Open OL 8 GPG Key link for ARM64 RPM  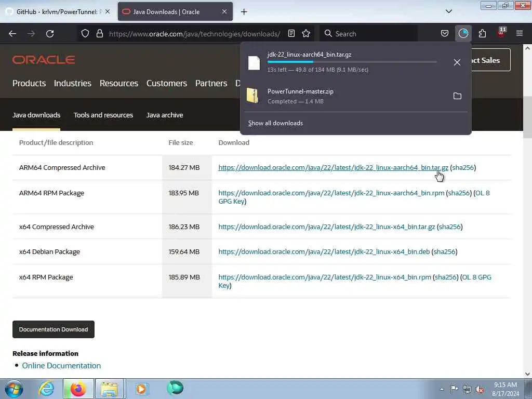[x=482, y=193]
